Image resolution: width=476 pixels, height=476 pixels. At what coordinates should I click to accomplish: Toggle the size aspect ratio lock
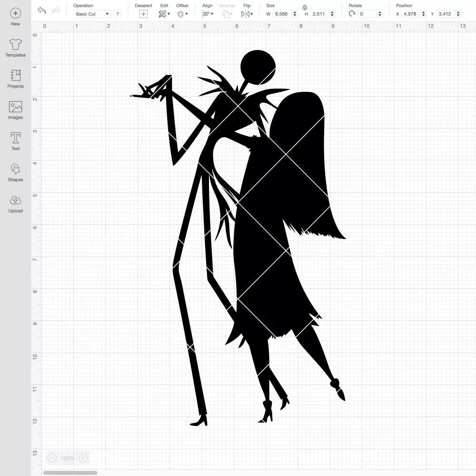click(x=305, y=8)
